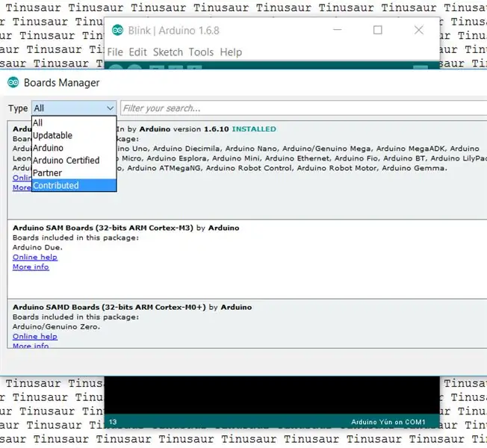Choose the Arduino type filter option

point(74,148)
